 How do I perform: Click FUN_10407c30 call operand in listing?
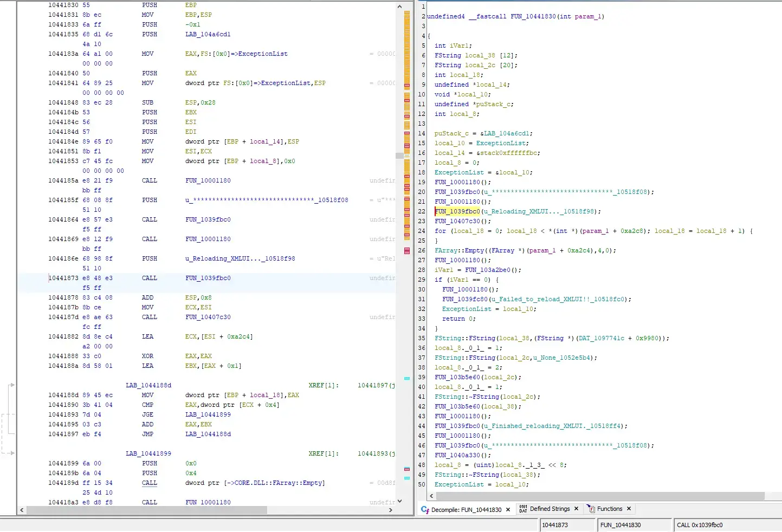[208, 317]
